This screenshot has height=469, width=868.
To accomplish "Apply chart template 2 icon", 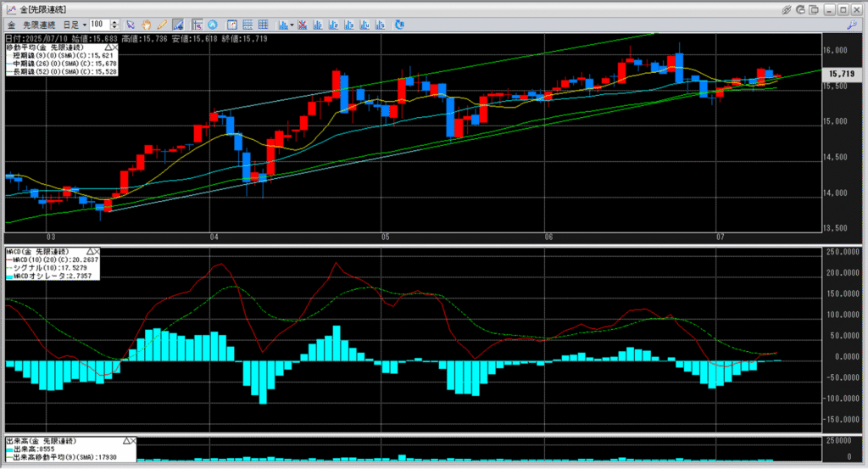I will click(333, 25).
